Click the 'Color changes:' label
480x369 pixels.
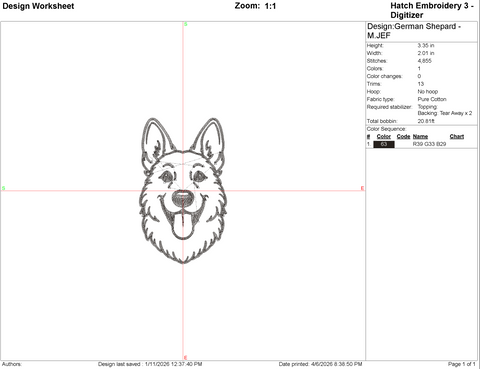point(384,76)
